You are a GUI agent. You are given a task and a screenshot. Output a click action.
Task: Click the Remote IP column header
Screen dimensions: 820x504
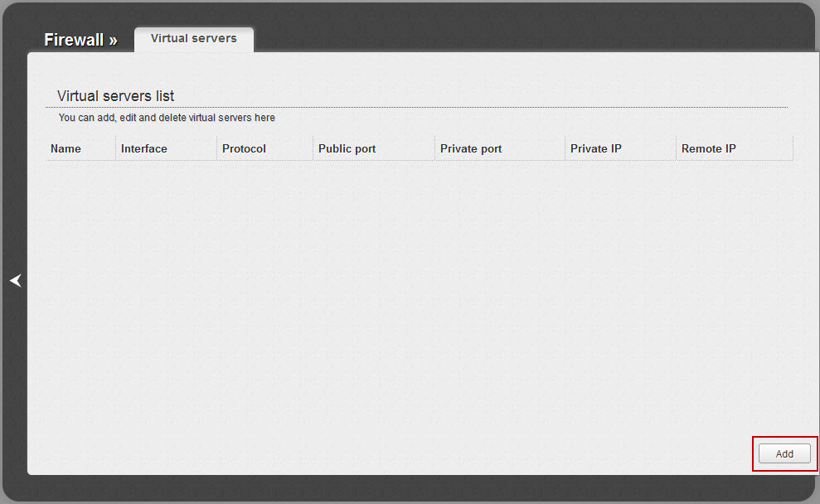pos(708,148)
